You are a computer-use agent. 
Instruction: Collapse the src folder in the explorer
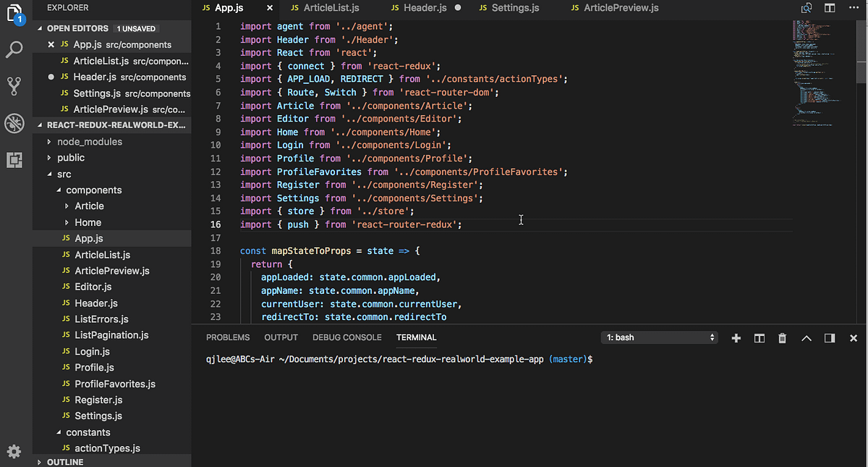[64, 174]
